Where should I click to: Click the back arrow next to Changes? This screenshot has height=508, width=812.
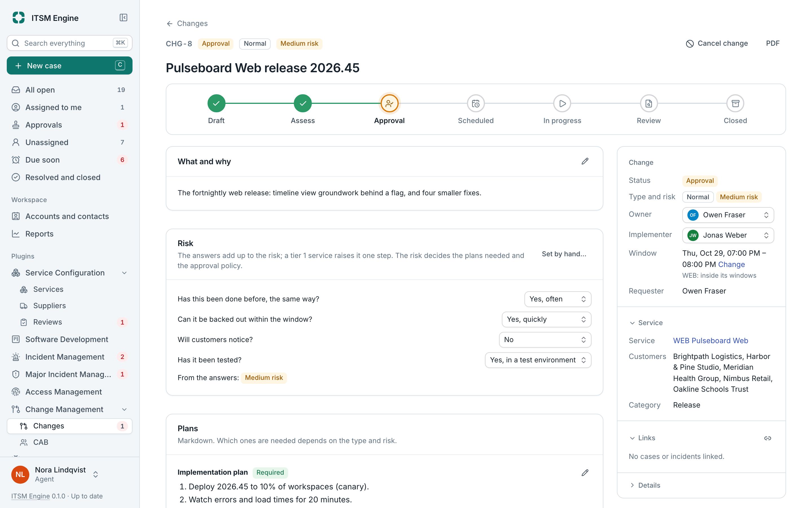(169, 23)
